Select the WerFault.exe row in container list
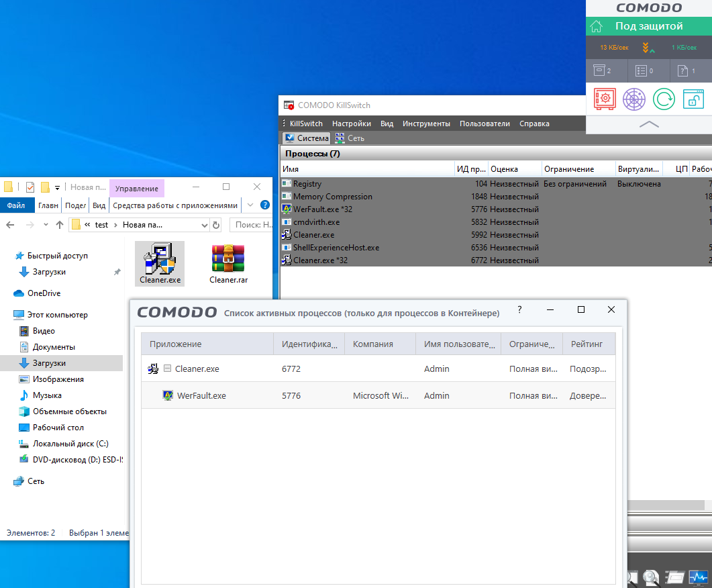The width and height of the screenshot is (712, 588). 378,395
